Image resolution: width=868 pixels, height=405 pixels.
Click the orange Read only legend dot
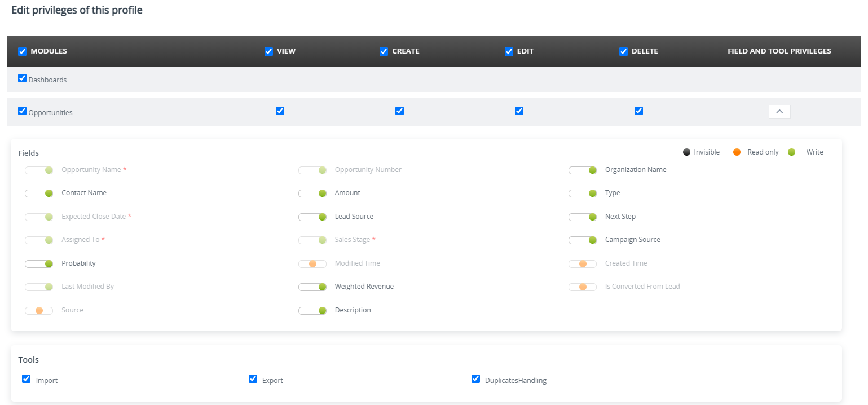tap(737, 152)
